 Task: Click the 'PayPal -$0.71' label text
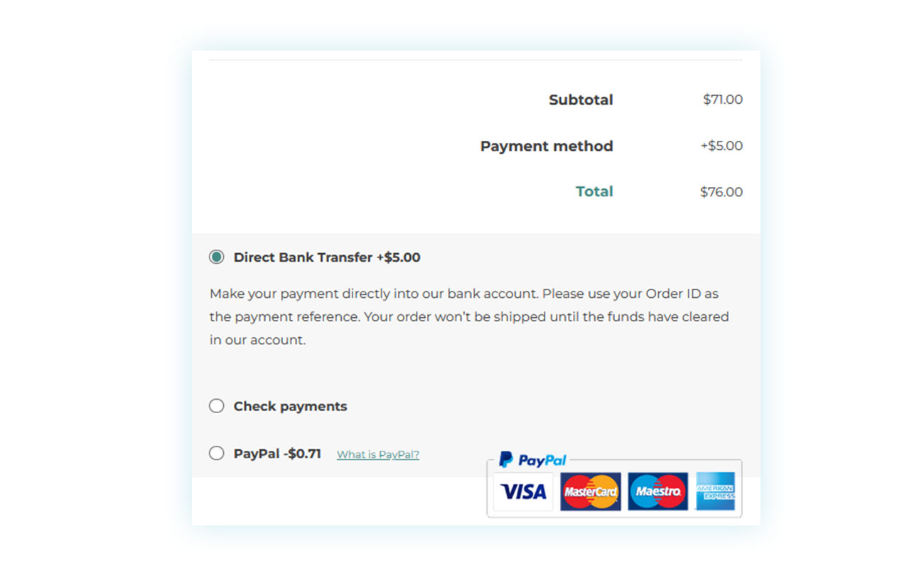click(277, 454)
